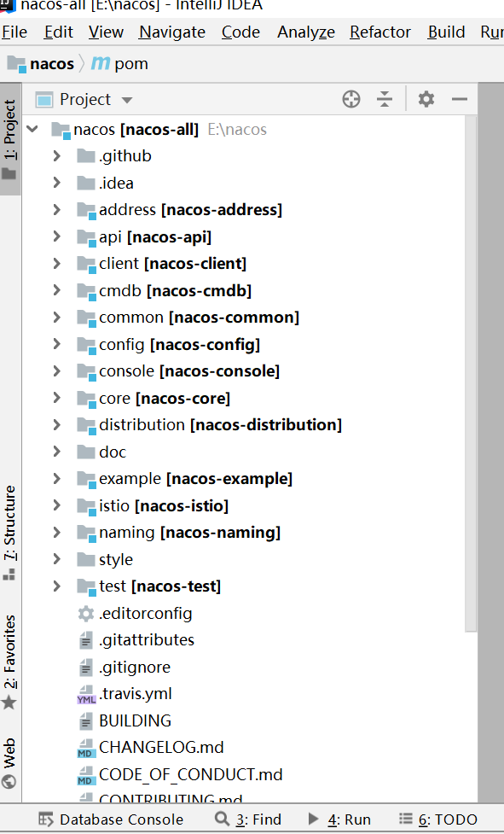This screenshot has height=834, width=504.
Task: Open the 4: Run tool window
Action: (339, 819)
